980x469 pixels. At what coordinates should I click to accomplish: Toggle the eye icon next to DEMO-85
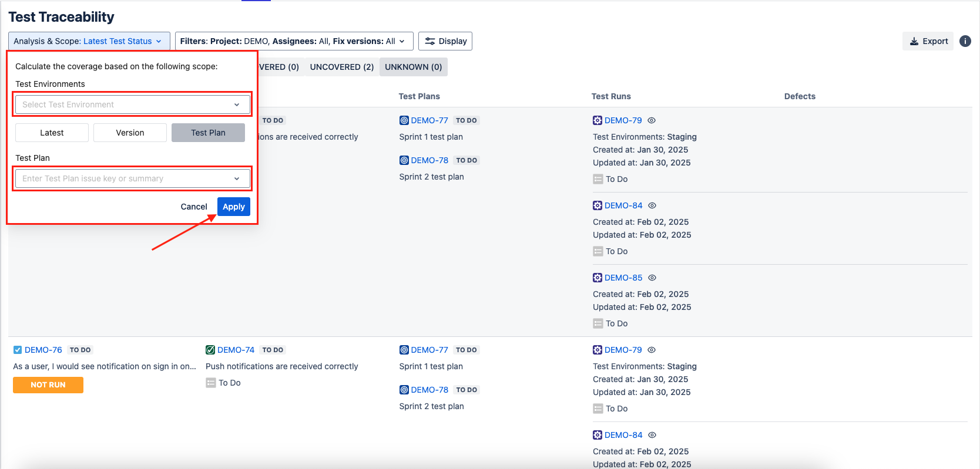(652, 278)
